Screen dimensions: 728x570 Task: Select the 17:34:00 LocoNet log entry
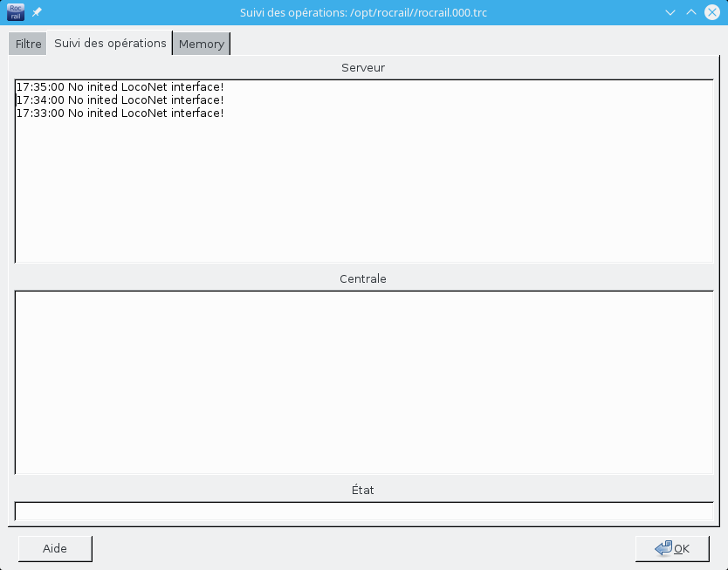click(x=120, y=100)
